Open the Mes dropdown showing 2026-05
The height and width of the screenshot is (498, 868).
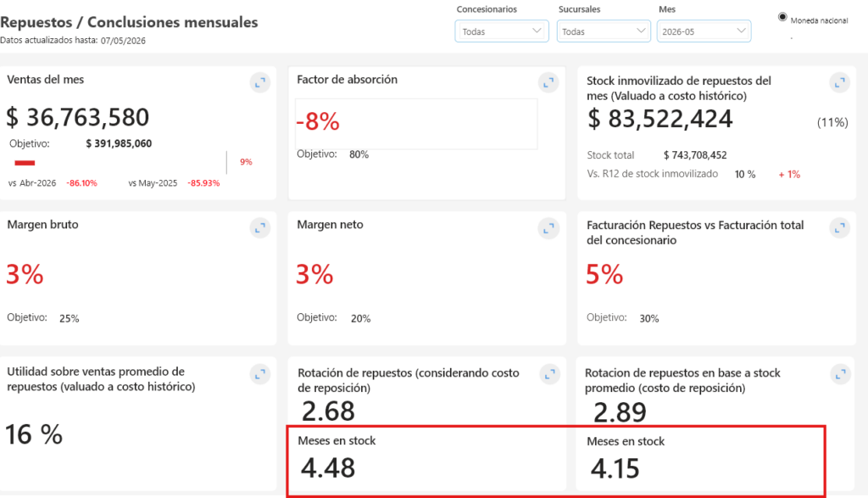pyautogui.click(x=704, y=31)
